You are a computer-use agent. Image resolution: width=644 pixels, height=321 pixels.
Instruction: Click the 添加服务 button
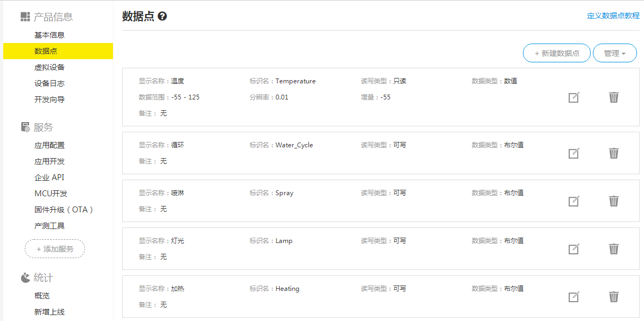(x=55, y=249)
